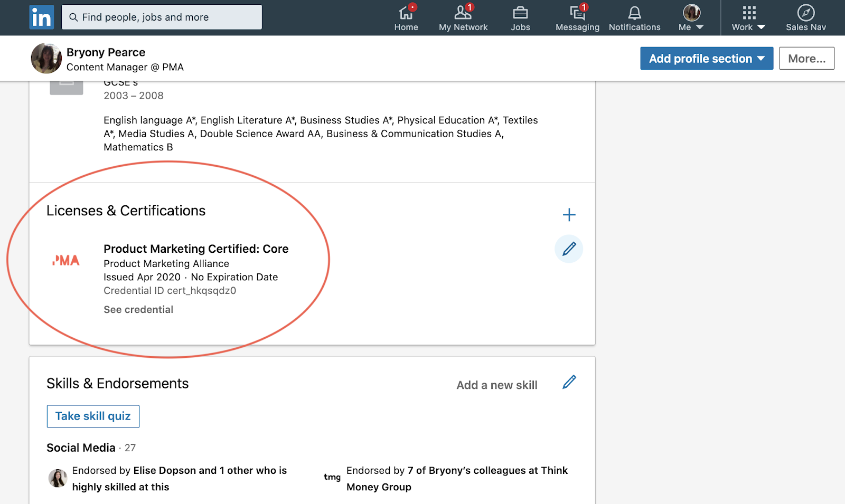Viewport: 845px width, 504px height.
Task: Edit Skills & Endorsements with pencil icon
Action: 569,382
